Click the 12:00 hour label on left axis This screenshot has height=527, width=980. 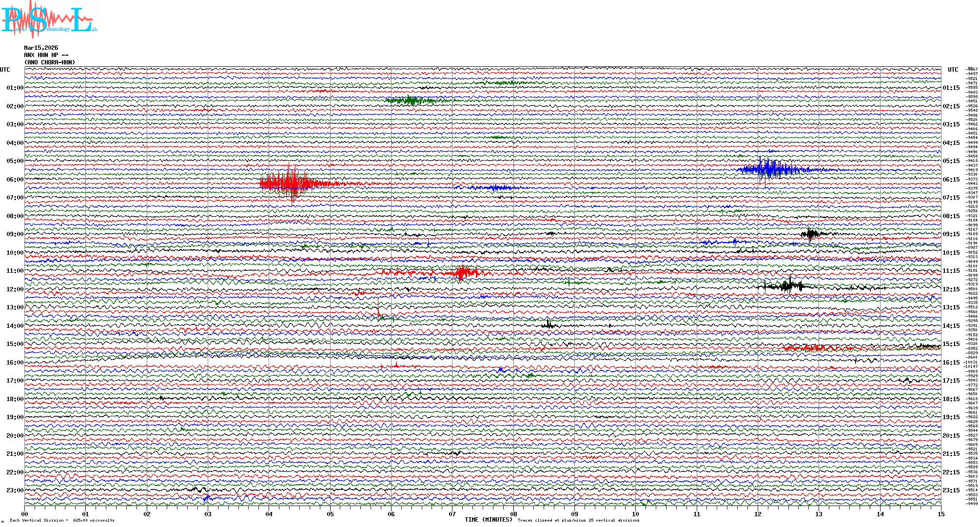[x=15, y=289]
